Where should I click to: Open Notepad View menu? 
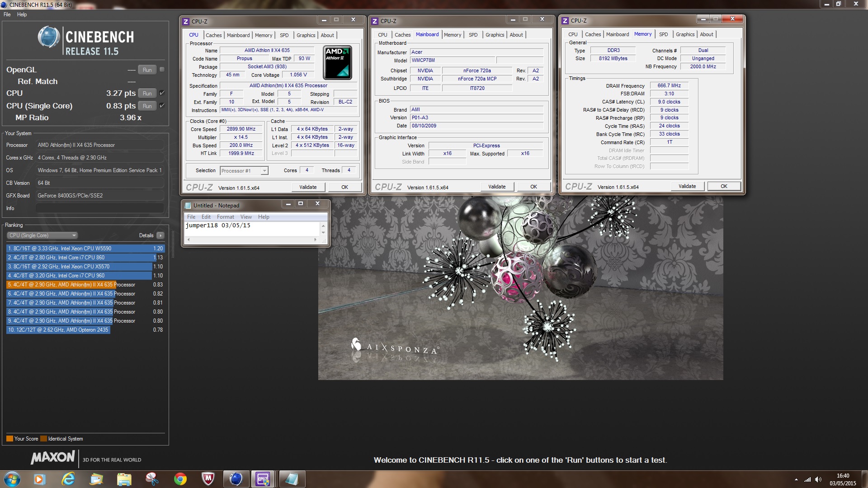(x=246, y=217)
